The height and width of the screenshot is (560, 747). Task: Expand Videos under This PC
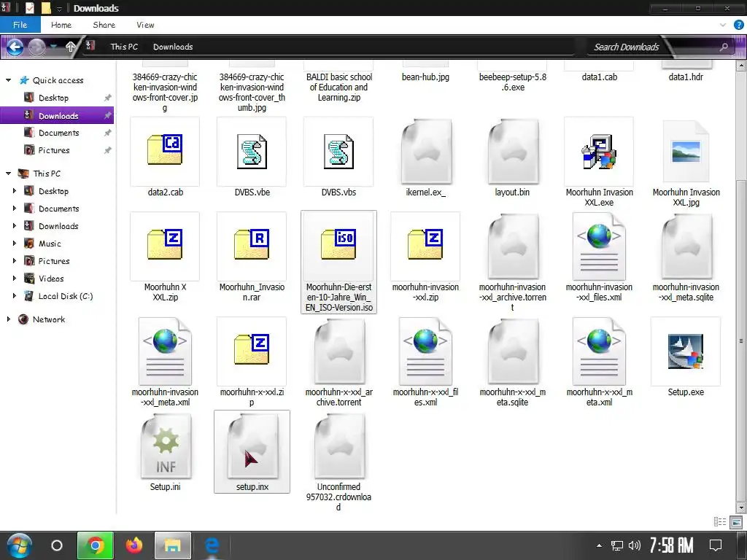(15, 278)
